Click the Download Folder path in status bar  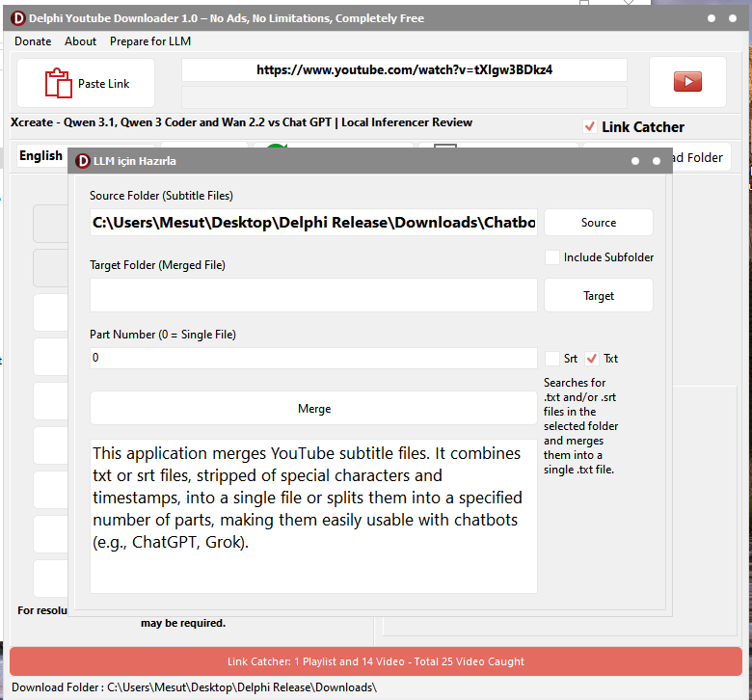[194, 687]
